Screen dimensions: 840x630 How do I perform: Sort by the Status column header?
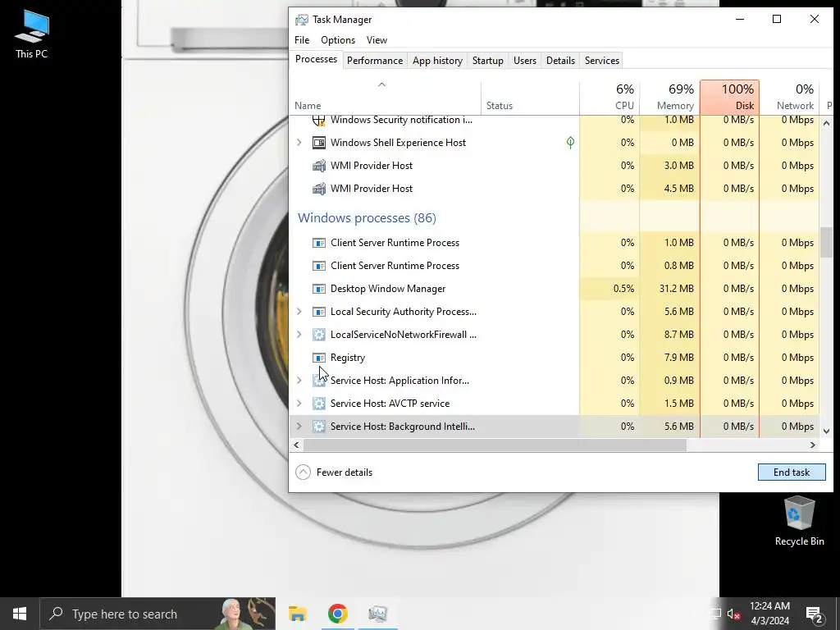click(530, 98)
